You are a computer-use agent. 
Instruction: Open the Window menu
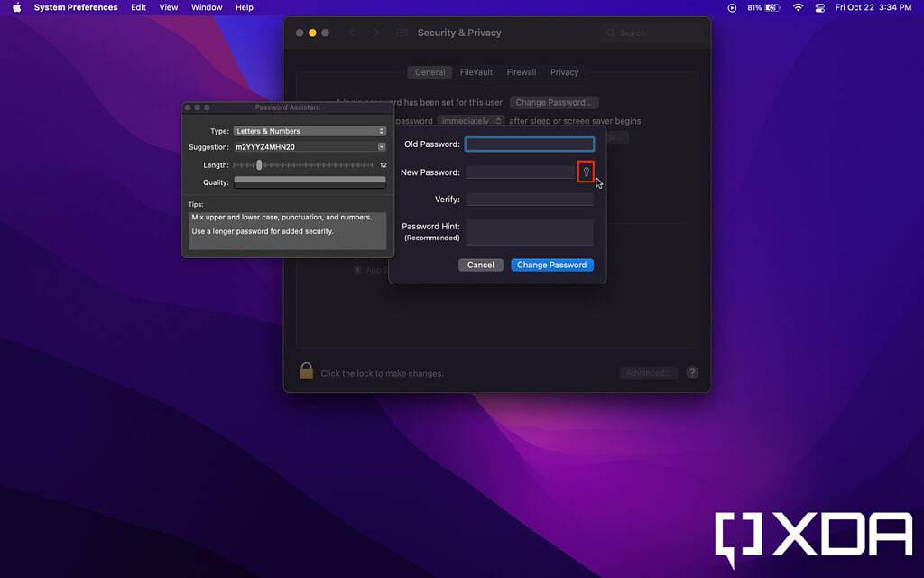click(x=207, y=7)
